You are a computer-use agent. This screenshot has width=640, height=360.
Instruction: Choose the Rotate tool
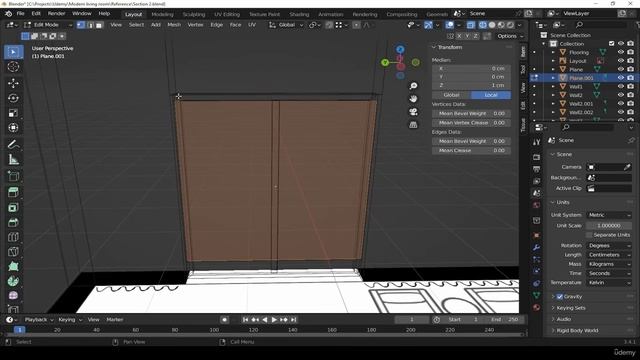point(13,98)
